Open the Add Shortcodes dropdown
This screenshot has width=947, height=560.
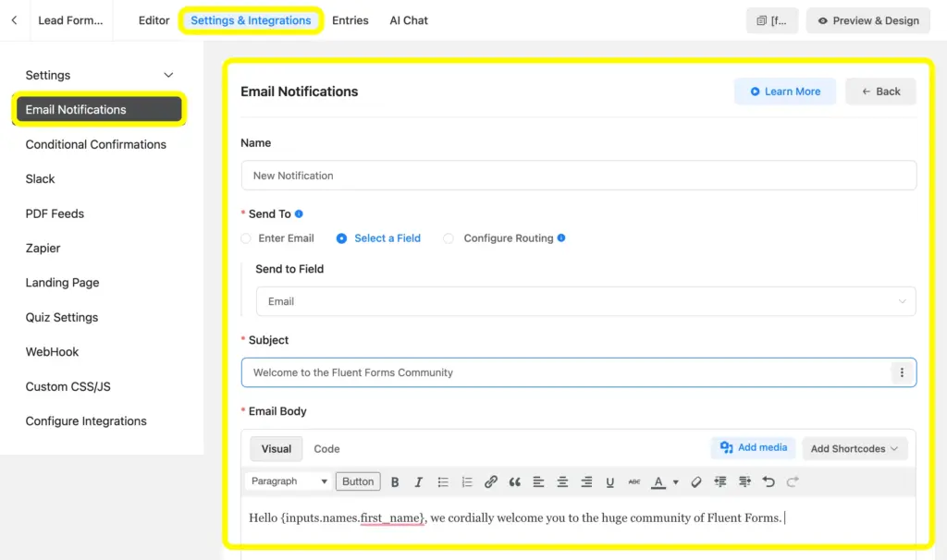click(x=855, y=448)
